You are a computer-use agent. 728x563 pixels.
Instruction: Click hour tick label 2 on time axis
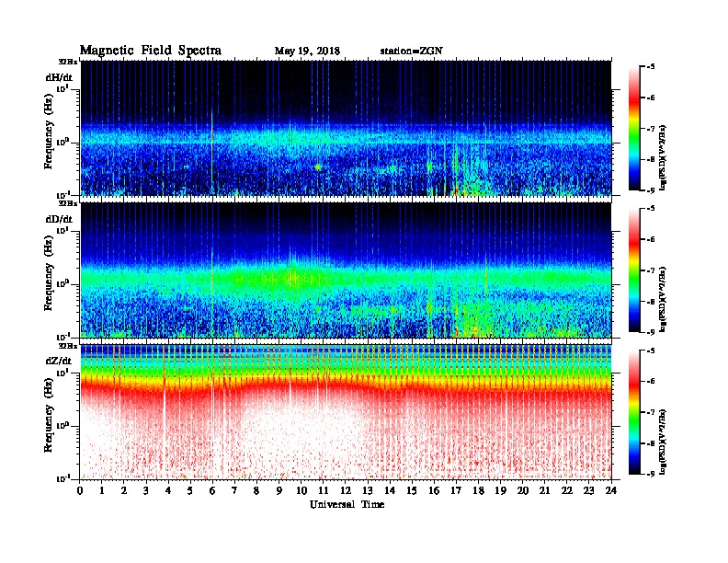point(124,491)
